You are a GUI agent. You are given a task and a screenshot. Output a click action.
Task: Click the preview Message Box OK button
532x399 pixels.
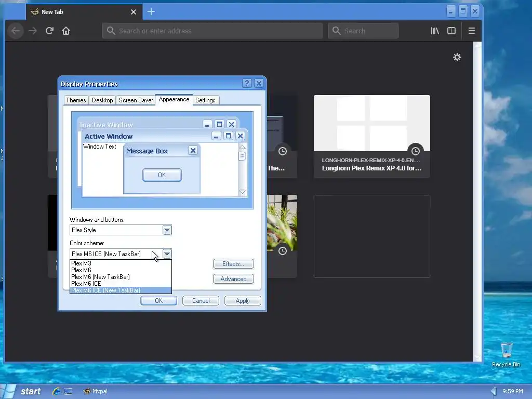point(162,175)
